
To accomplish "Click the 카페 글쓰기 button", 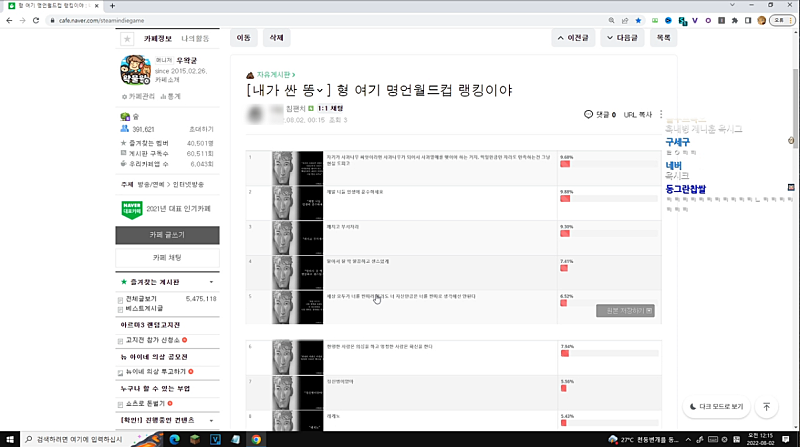I will [167, 235].
